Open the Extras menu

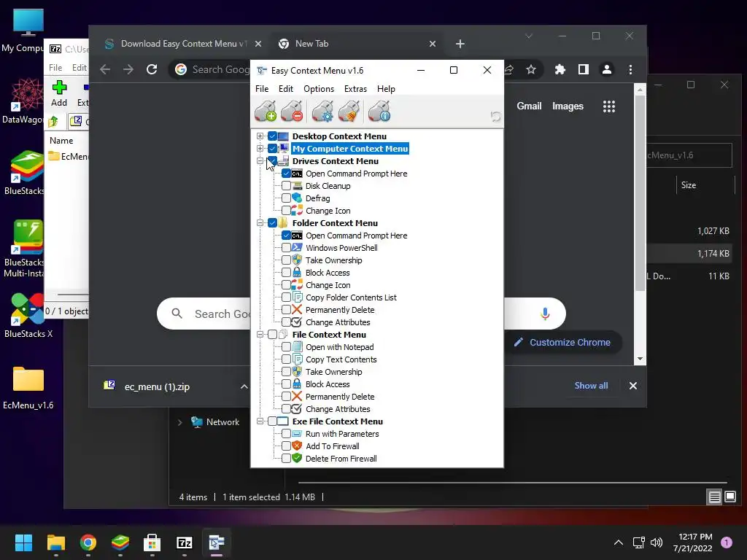coord(355,89)
